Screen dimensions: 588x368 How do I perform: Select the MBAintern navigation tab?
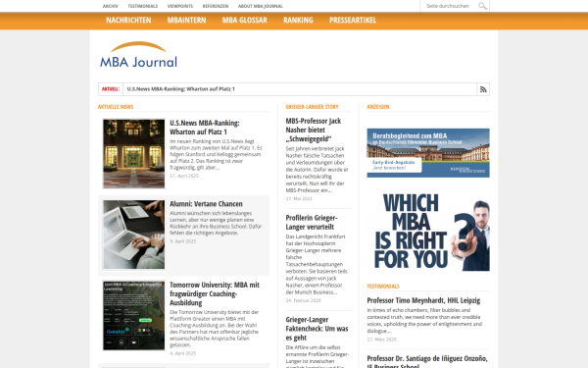(x=186, y=21)
